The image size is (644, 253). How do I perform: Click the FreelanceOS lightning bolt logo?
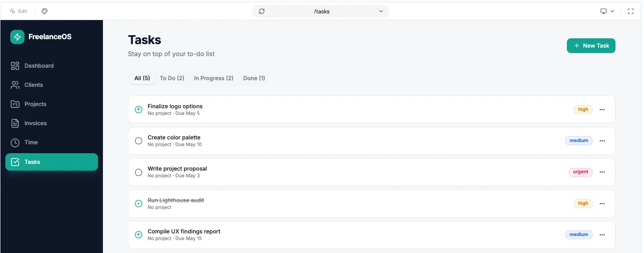point(17,37)
